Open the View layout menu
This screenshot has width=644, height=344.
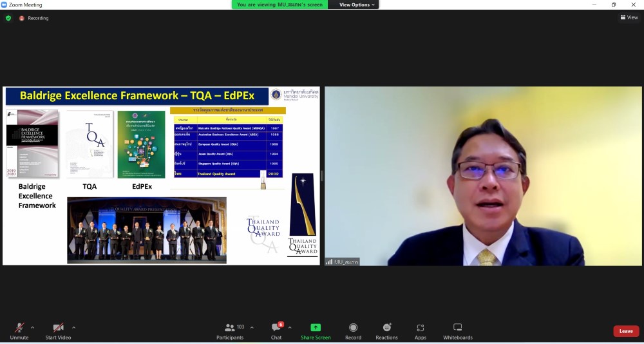(629, 17)
